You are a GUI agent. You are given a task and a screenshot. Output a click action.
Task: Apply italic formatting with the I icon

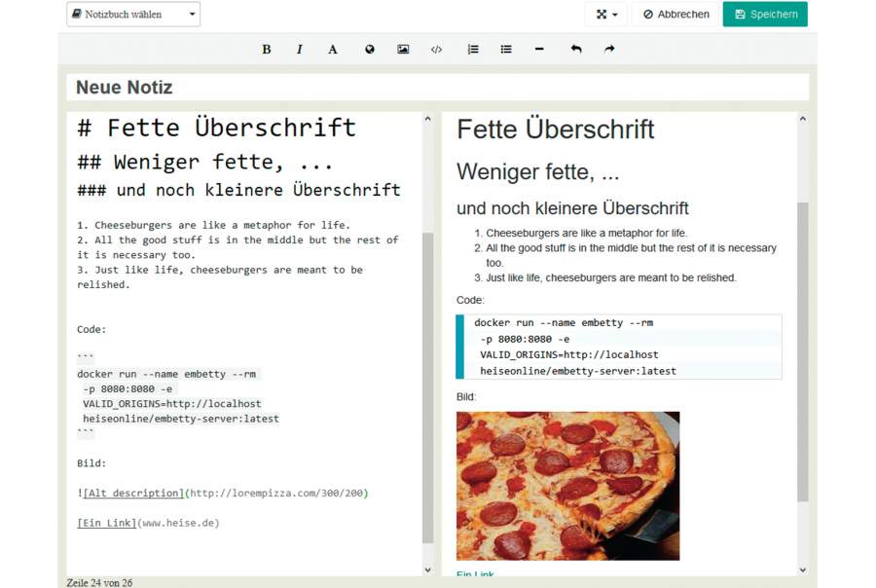300,50
